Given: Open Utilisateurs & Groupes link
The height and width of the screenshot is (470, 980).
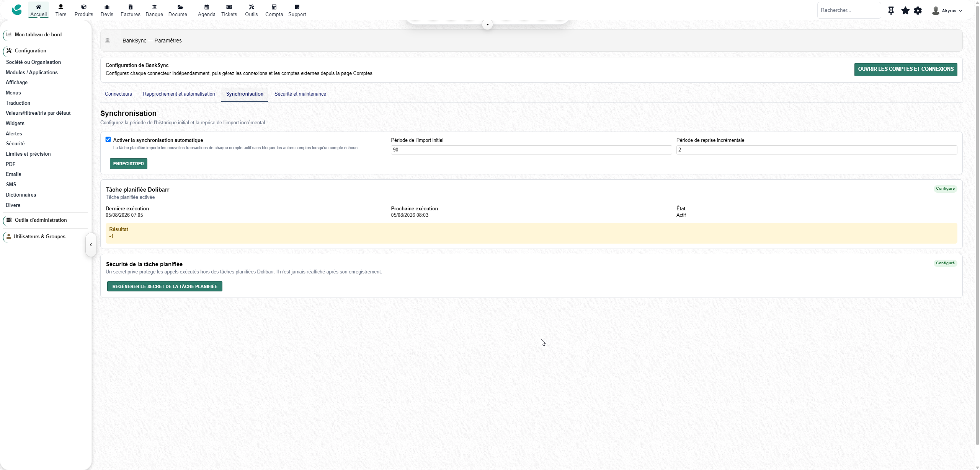Looking at the screenshot, I should tap(39, 236).
